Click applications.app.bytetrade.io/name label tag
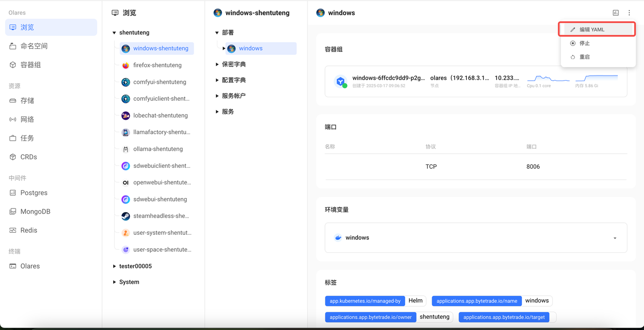This screenshot has width=644, height=330. tap(476, 301)
